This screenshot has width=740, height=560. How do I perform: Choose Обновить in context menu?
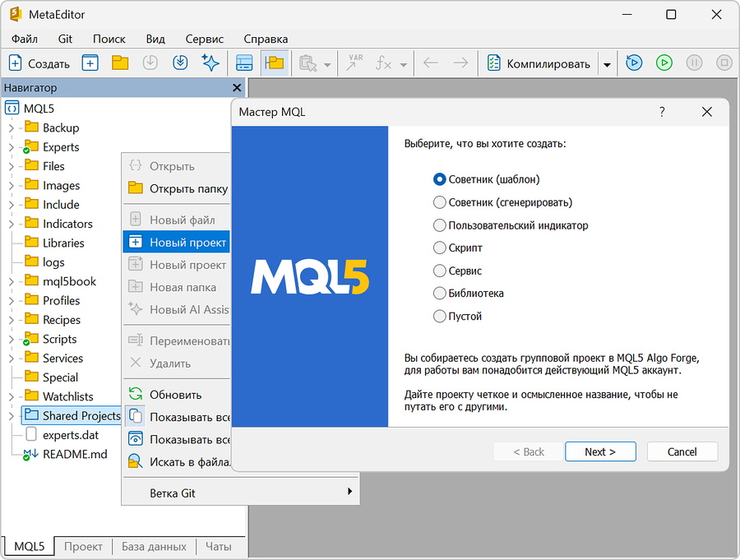tap(177, 395)
